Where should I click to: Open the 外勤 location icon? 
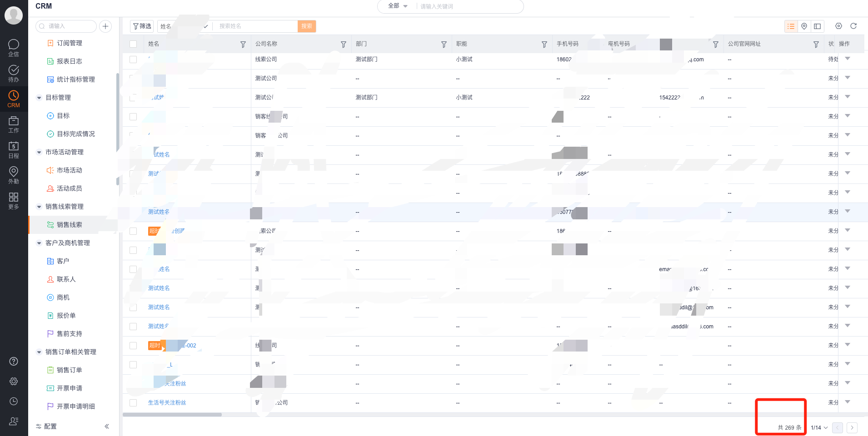(14, 174)
